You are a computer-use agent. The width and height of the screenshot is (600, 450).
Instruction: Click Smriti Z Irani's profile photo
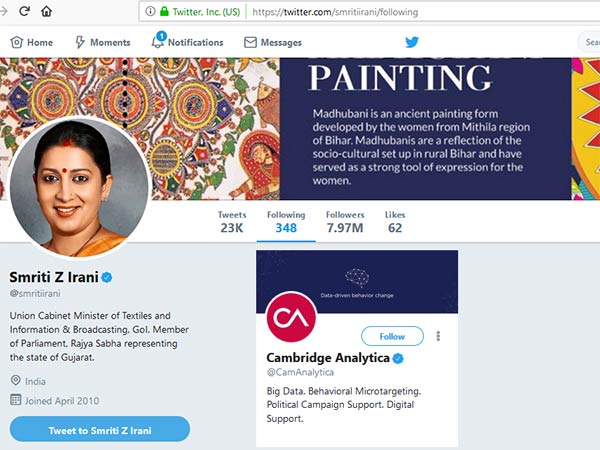[x=79, y=175]
